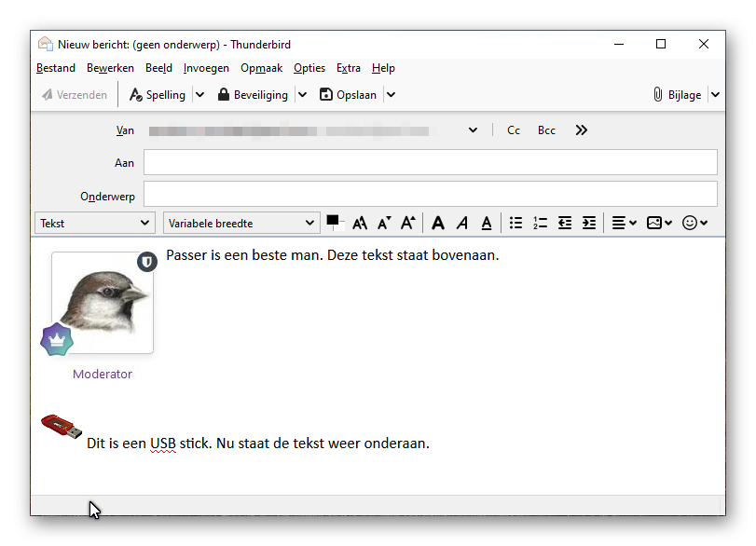
Task: Expand the Spelling dropdown arrow
Action: point(200,95)
